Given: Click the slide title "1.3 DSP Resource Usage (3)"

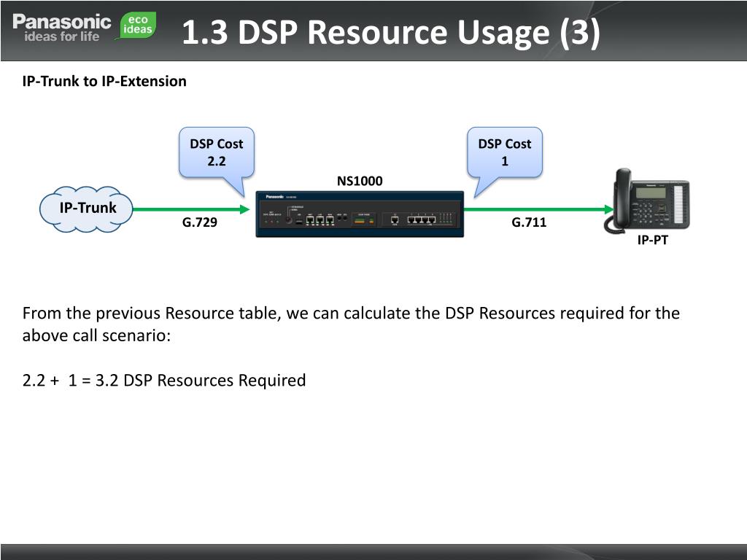Looking at the screenshot, I should pos(391,32).
